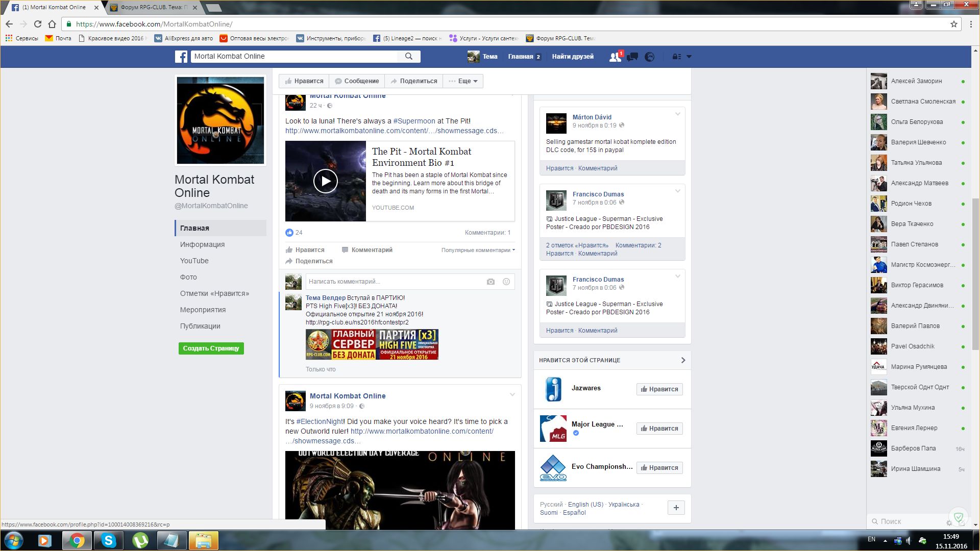Screen dimensions: 980x551
Task: Like the Jazwares page
Action: [x=659, y=389]
